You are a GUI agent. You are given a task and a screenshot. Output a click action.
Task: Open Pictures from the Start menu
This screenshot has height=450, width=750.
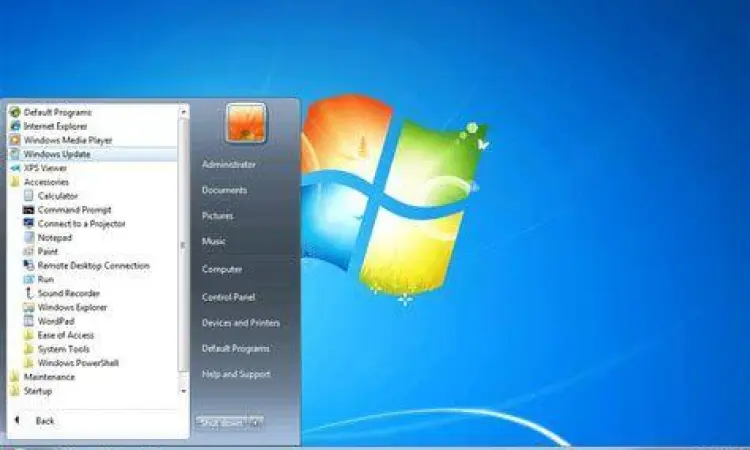[217, 216]
